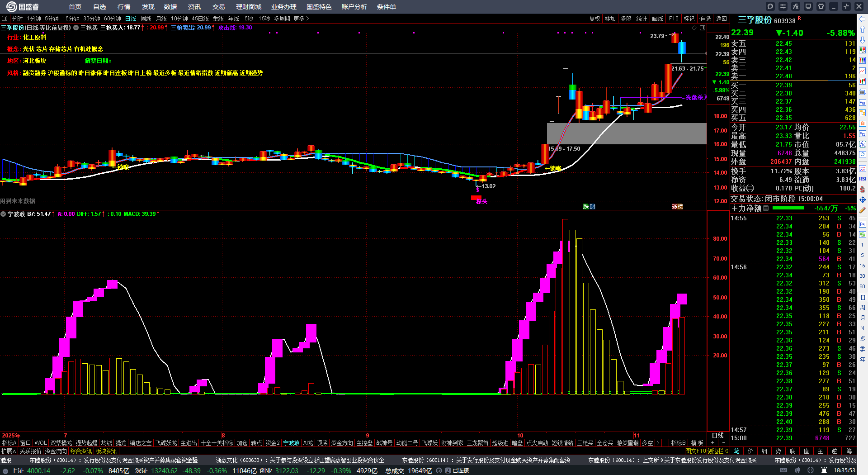Click the Fiz icon in right toolbar
Viewport: 868px width, 475px height.
pyautogui.click(x=863, y=134)
